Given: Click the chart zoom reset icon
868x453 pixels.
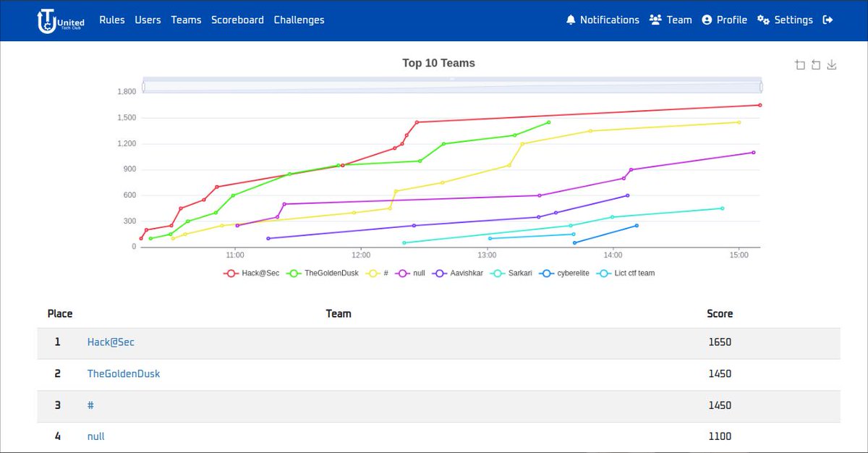Looking at the screenshot, I should click(816, 65).
